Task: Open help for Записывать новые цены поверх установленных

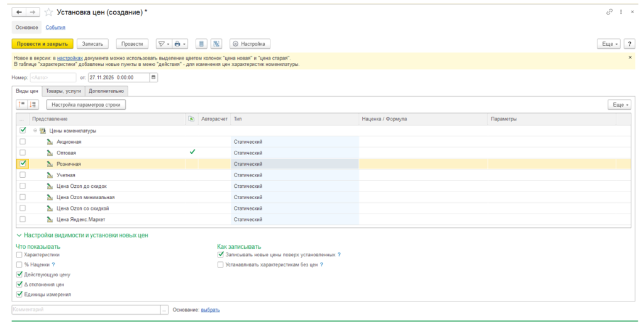Action: coord(339,254)
